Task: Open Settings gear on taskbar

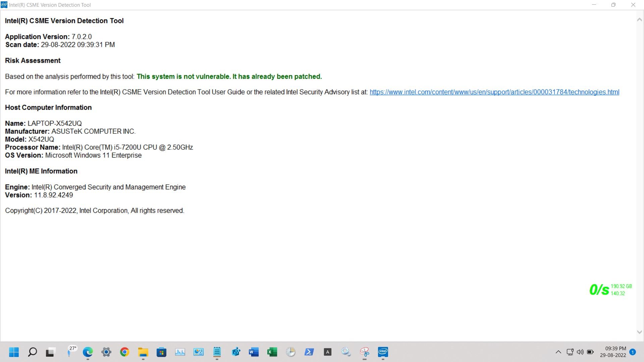Action: [x=106, y=352]
